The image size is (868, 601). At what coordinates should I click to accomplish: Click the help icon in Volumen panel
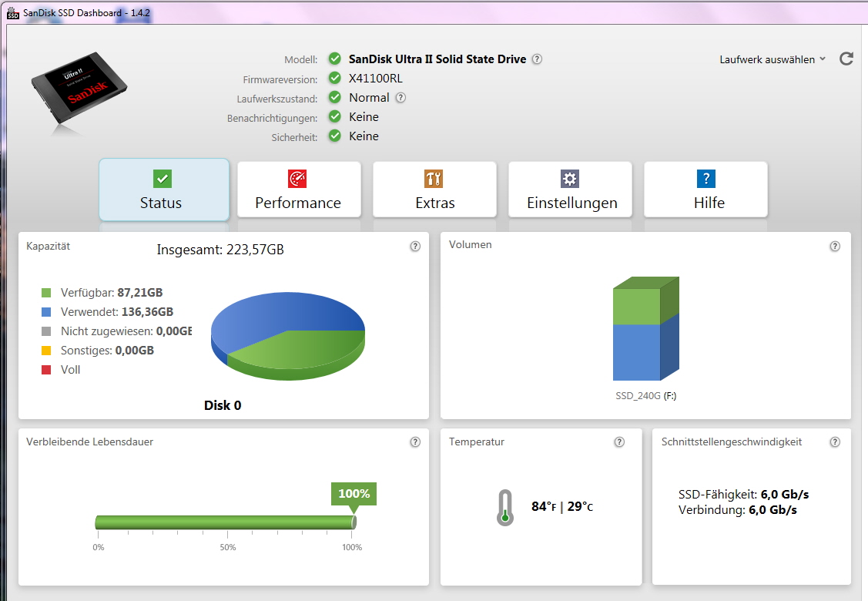click(x=835, y=247)
